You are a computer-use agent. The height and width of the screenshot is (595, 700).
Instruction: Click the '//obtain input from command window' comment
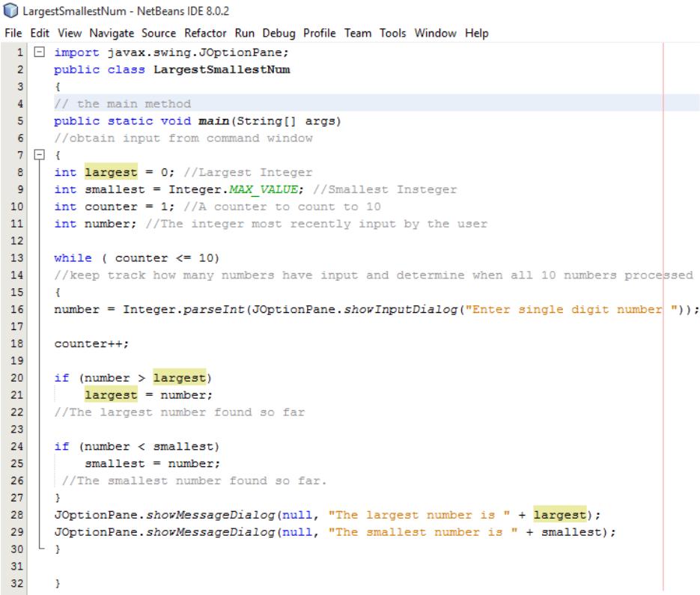point(183,138)
